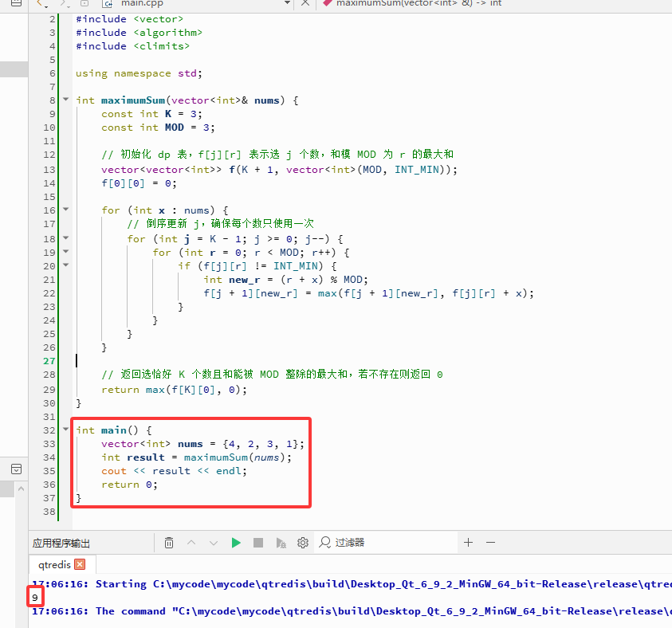Click '#include <climits>' on line 4
The width and height of the screenshot is (672, 628).
tap(132, 46)
